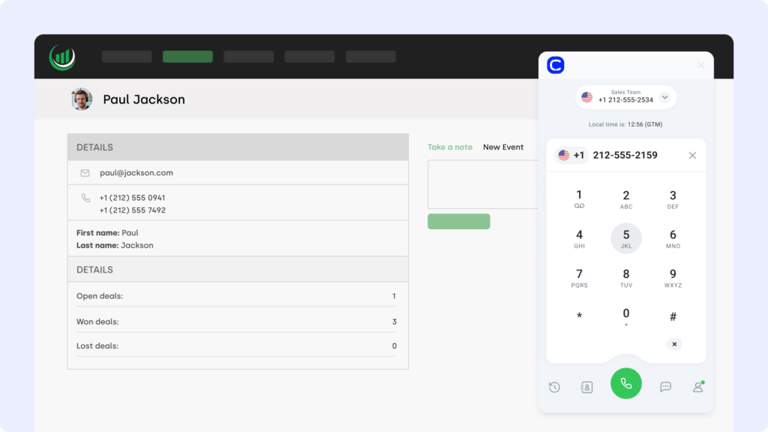Image resolution: width=768 pixels, height=432 pixels.
Task: Dial digit 5 JKL on keypad
Action: 626,238
